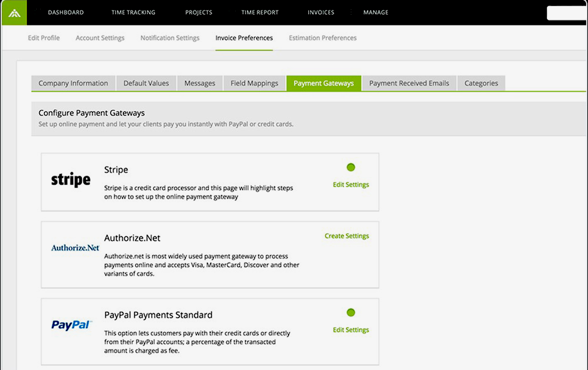This screenshot has width=588, height=370.
Task: Open the Dashboard menu
Action: click(x=66, y=13)
